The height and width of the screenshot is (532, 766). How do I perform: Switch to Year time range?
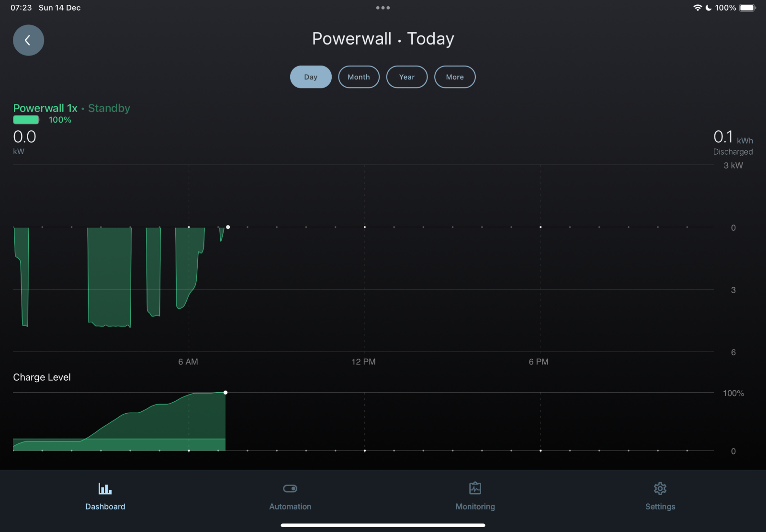[x=407, y=77]
